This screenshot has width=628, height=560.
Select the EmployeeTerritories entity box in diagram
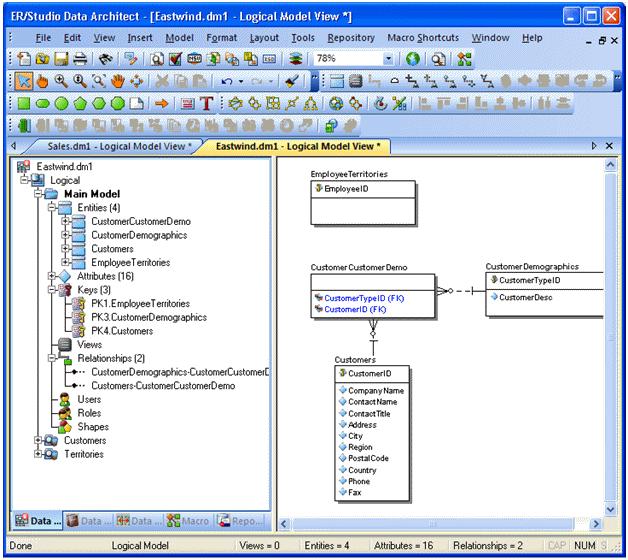point(363,202)
